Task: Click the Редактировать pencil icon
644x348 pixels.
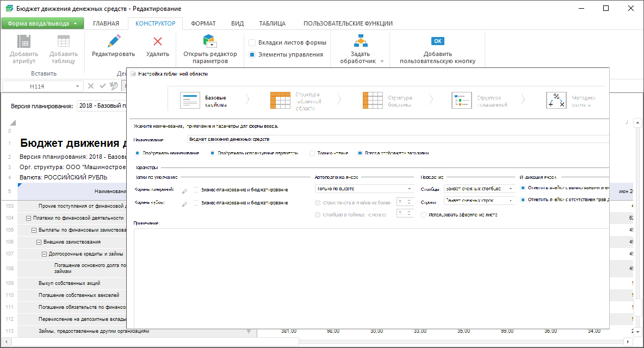Action: [113, 41]
